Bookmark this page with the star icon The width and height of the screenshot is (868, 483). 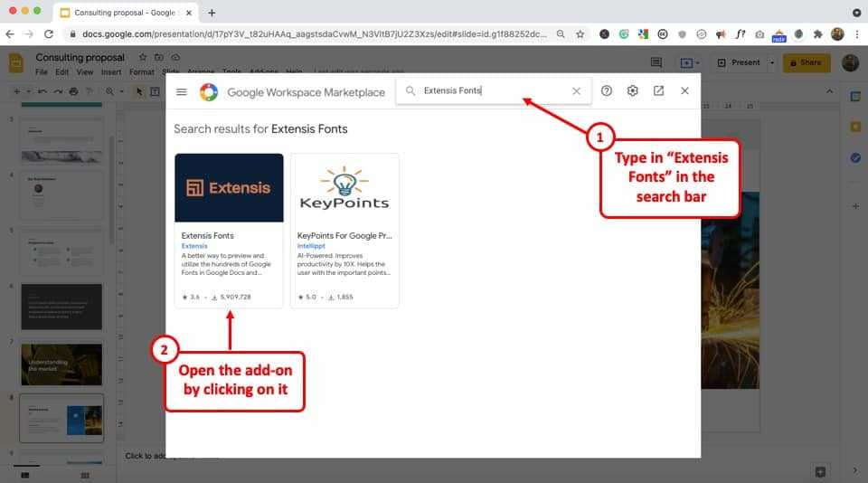point(580,33)
